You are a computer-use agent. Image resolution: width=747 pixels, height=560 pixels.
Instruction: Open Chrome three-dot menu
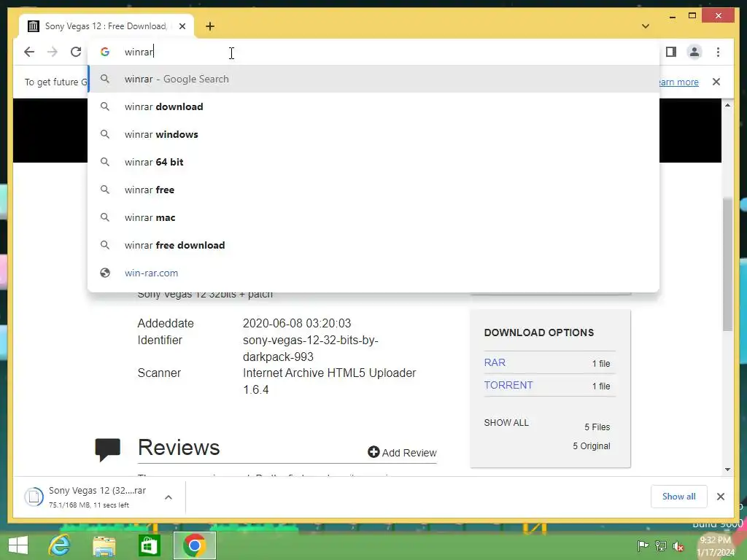(718, 52)
